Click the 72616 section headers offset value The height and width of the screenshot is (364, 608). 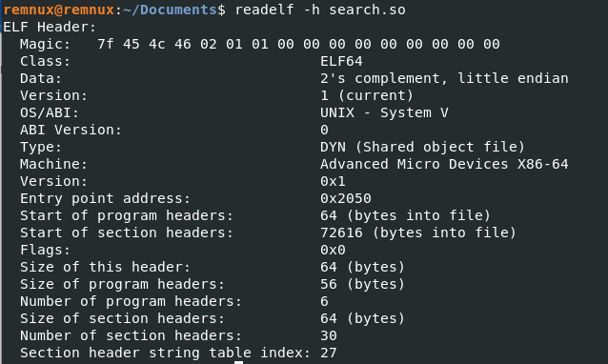click(x=341, y=233)
